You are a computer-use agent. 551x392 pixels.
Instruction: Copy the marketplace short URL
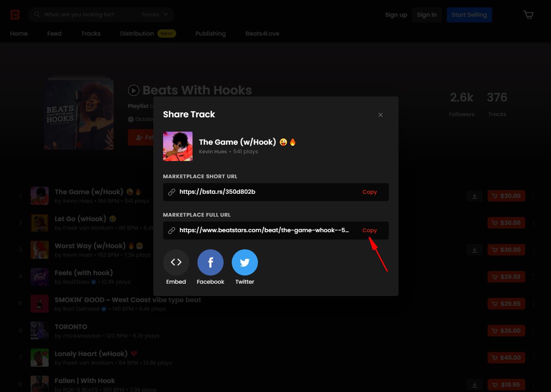370,192
